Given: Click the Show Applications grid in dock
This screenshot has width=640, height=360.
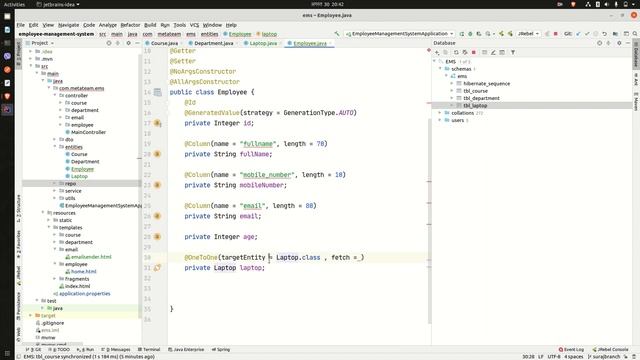Looking at the screenshot, I should pyautogui.click(x=7, y=353).
